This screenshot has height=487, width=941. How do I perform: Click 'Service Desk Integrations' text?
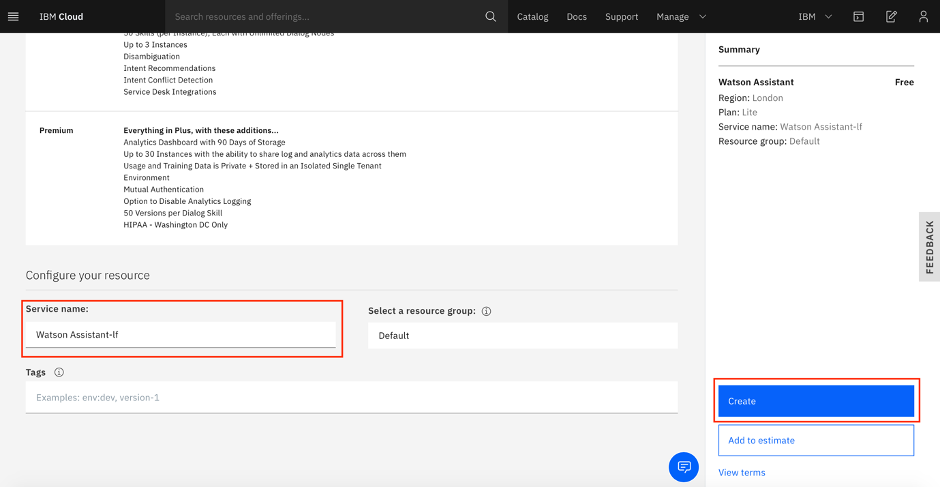[x=170, y=92]
